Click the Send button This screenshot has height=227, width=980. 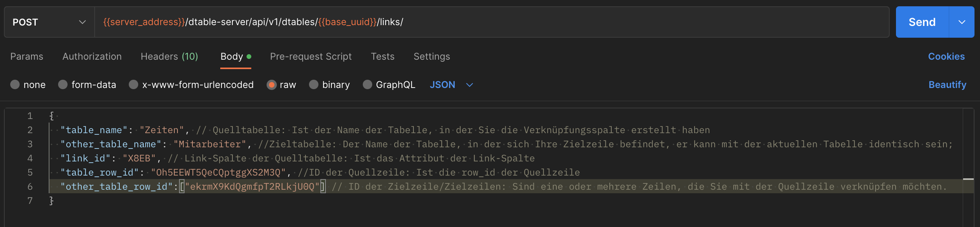(x=922, y=22)
